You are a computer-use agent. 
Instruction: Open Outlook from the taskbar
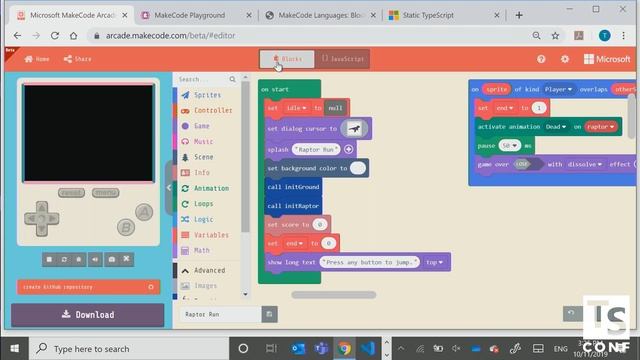point(298,349)
